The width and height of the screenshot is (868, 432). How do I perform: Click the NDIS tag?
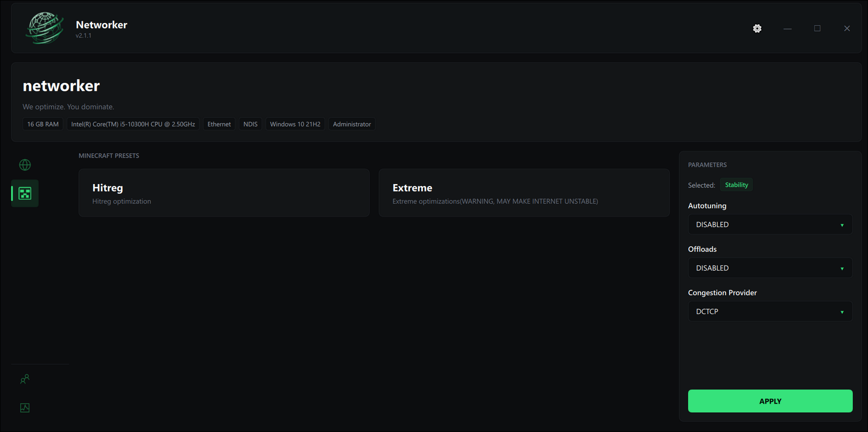pyautogui.click(x=250, y=124)
